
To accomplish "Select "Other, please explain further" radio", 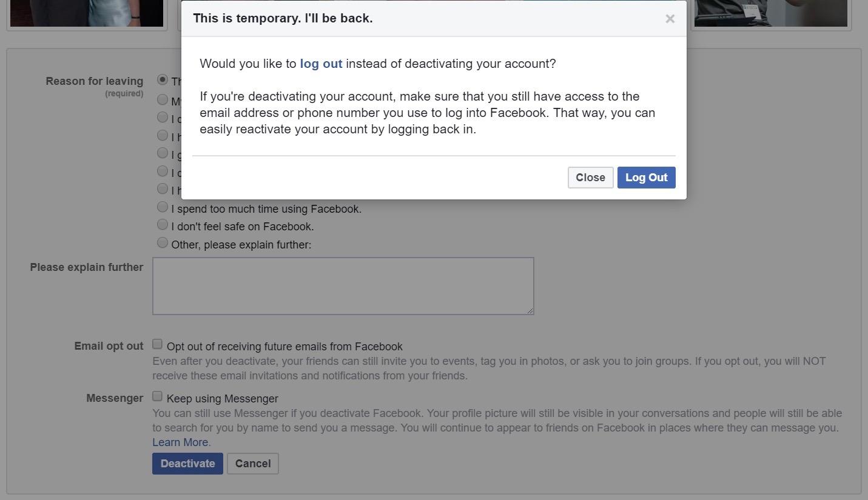I will pos(163,243).
